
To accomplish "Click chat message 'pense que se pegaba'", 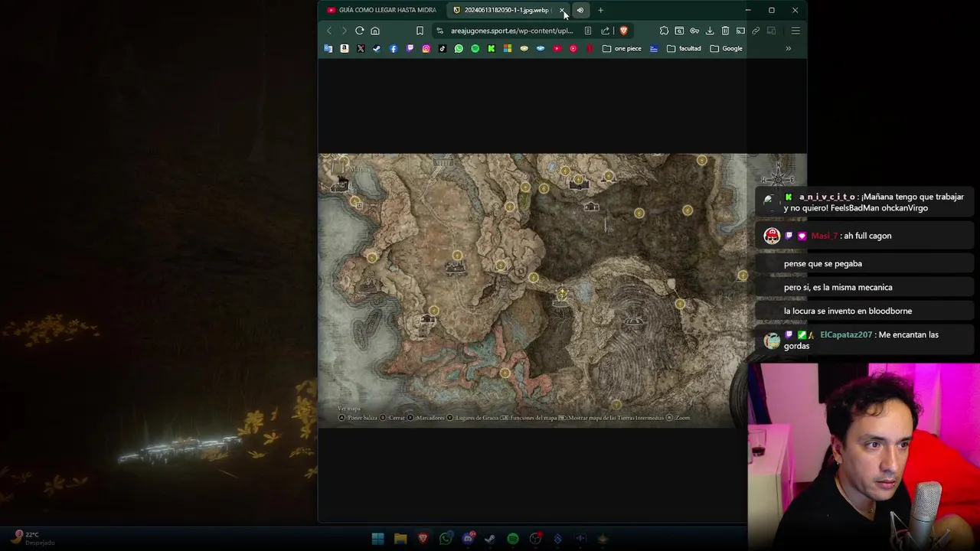I will [823, 263].
